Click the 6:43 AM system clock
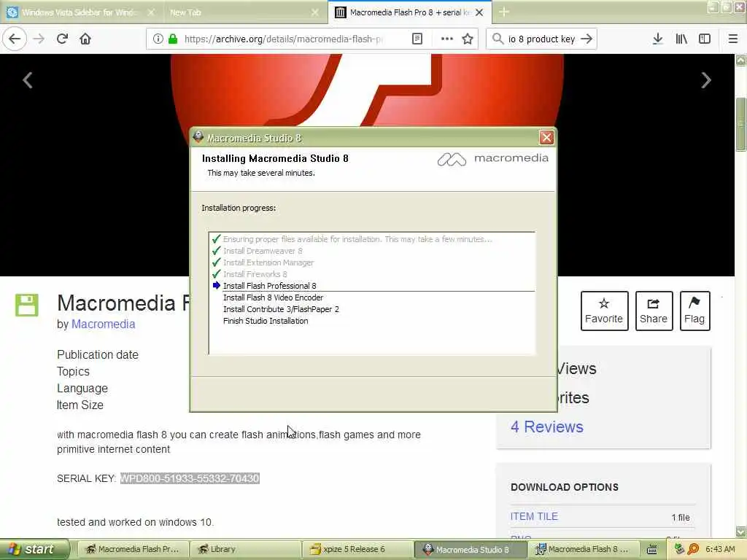Viewport: 747px width, 560px height. coord(720,549)
